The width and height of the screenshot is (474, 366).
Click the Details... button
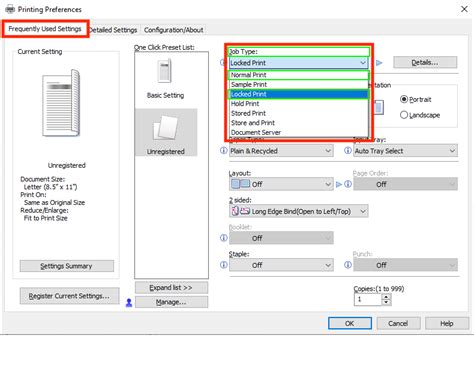[425, 63]
